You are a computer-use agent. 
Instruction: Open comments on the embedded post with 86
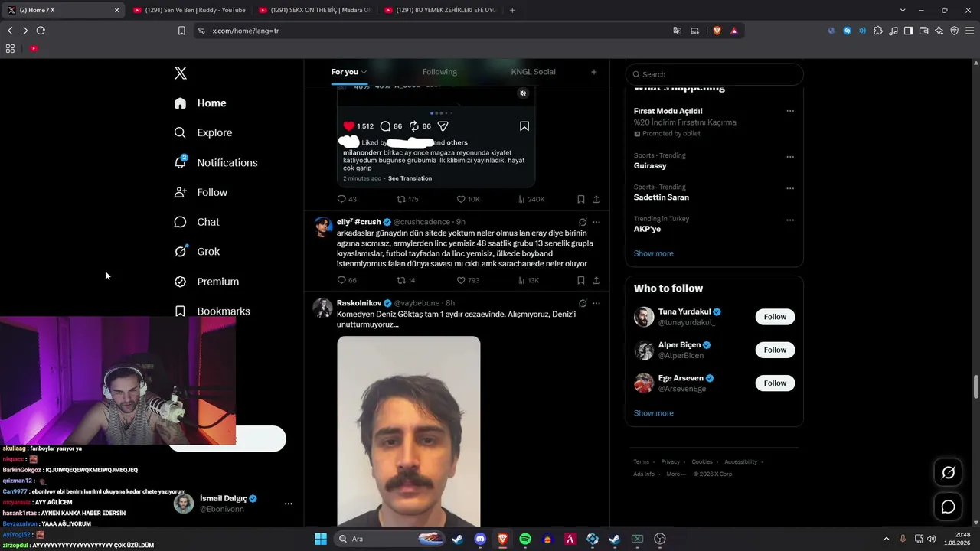click(386, 126)
